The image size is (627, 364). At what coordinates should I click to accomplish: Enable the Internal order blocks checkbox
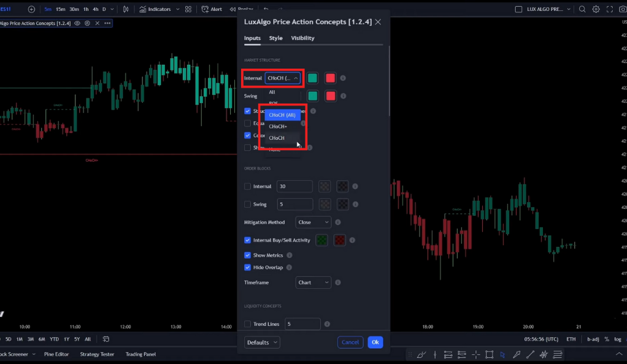tap(247, 186)
